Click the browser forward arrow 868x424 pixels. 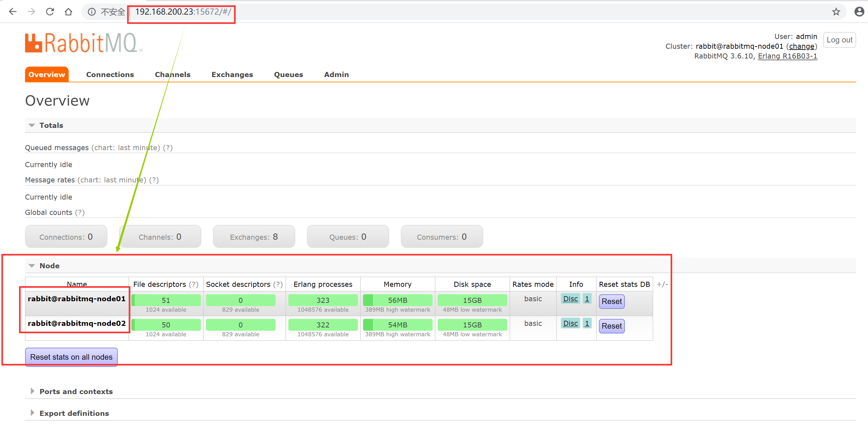(x=31, y=12)
